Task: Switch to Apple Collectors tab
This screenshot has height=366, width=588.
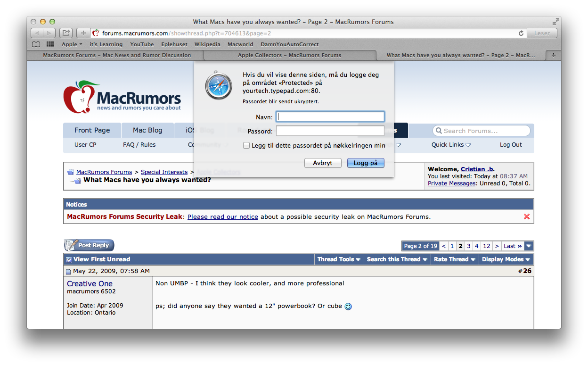Action: pos(289,55)
